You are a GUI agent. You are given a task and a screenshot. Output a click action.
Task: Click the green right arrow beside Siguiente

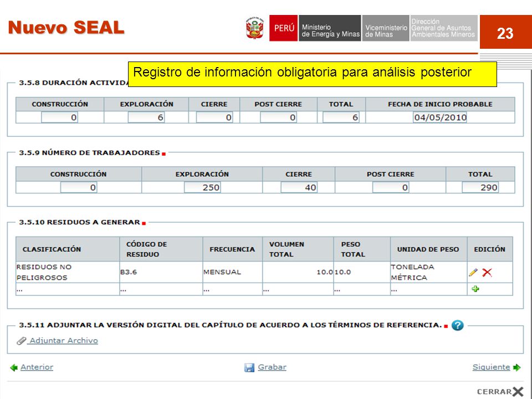pos(516,367)
